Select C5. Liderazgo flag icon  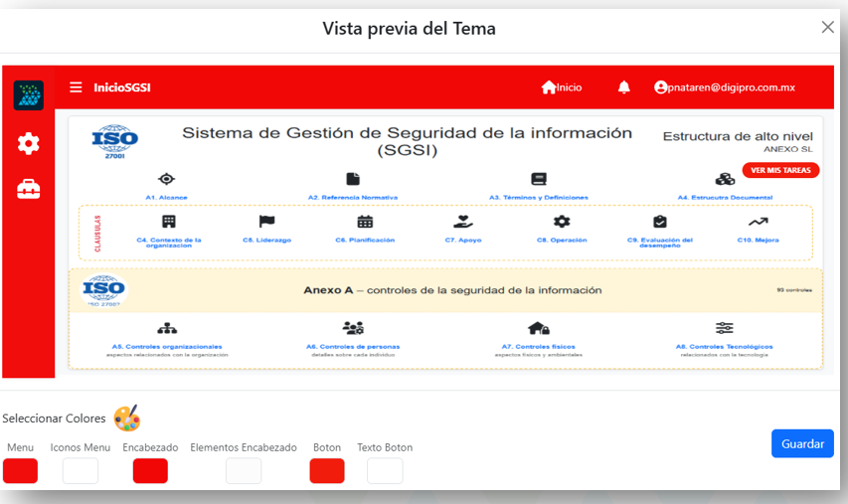(266, 222)
